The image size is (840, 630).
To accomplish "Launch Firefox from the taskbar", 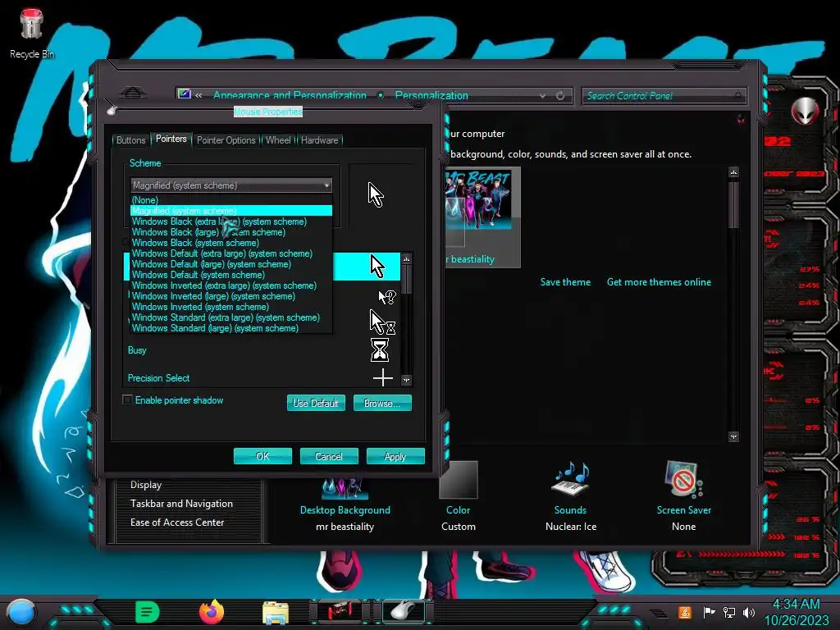I will click(211, 612).
